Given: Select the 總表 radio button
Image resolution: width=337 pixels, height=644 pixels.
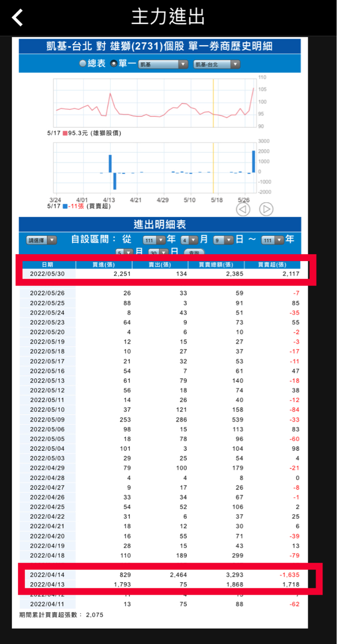Looking at the screenshot, I should pos(83,64).
